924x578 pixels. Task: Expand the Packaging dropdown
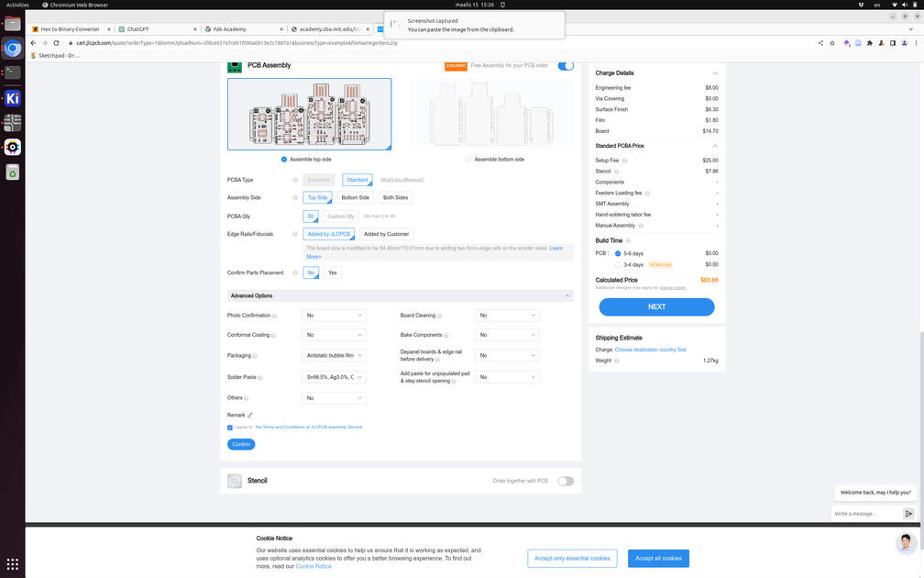pyautogui.click(x=334, y=355)
